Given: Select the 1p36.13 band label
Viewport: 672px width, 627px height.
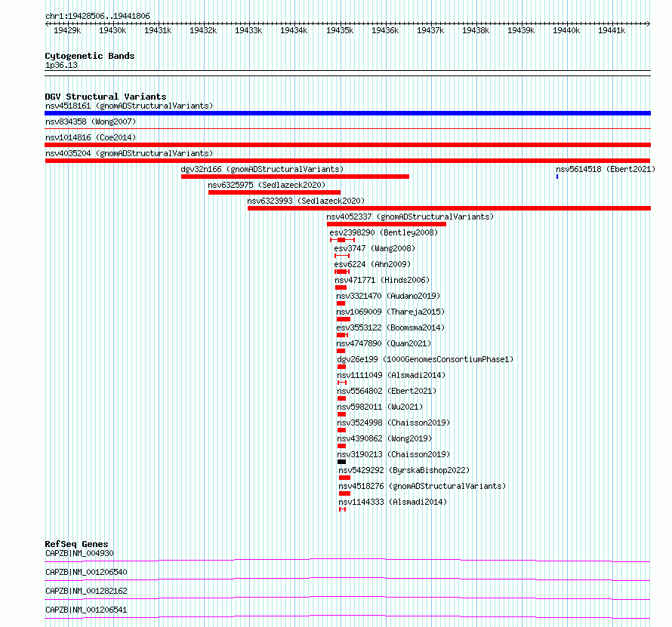Looking at the screenshot, I should 61,66.
